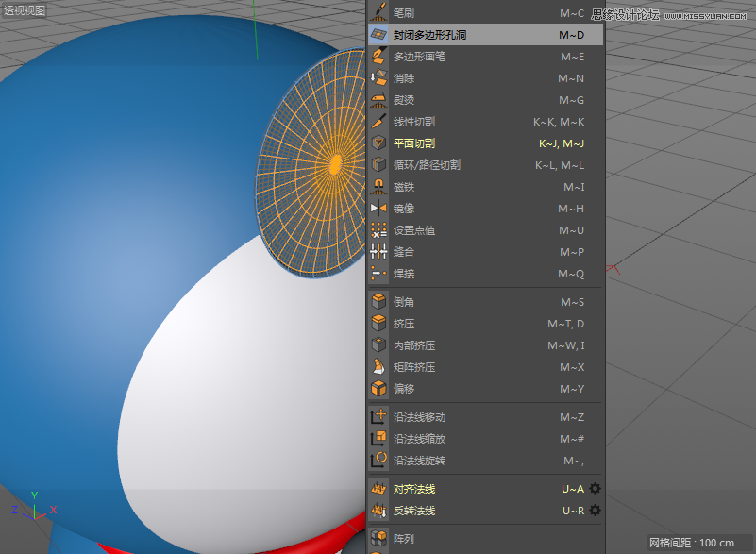756x554 pixels.
Task: Click the Close Polygon Hole icon
Action: pyautogui.click(x=378, y=35)
